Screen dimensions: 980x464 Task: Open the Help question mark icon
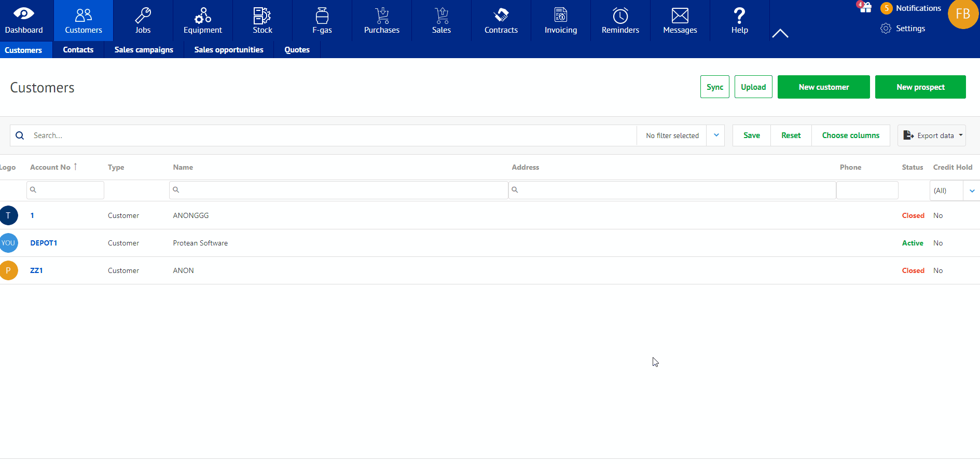pyautogui.click(x=740, y=15)
